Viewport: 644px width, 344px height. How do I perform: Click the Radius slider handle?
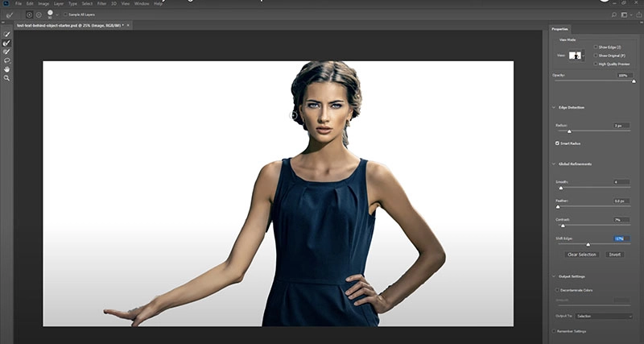click(x=569, y=131)
